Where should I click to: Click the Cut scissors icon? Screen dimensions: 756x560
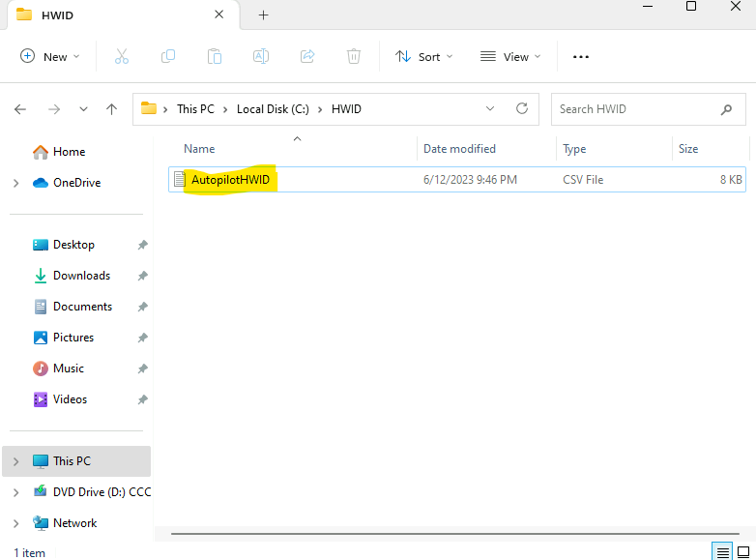(122, 56)
